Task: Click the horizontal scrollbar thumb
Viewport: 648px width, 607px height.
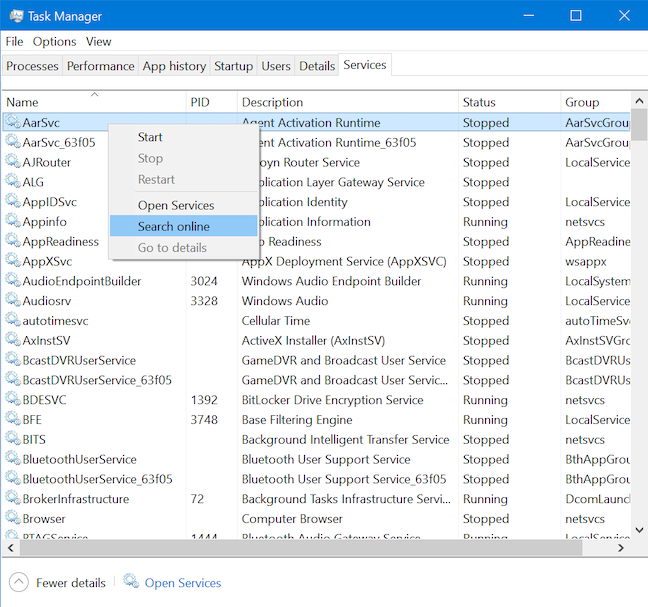Action: point(301,548)
